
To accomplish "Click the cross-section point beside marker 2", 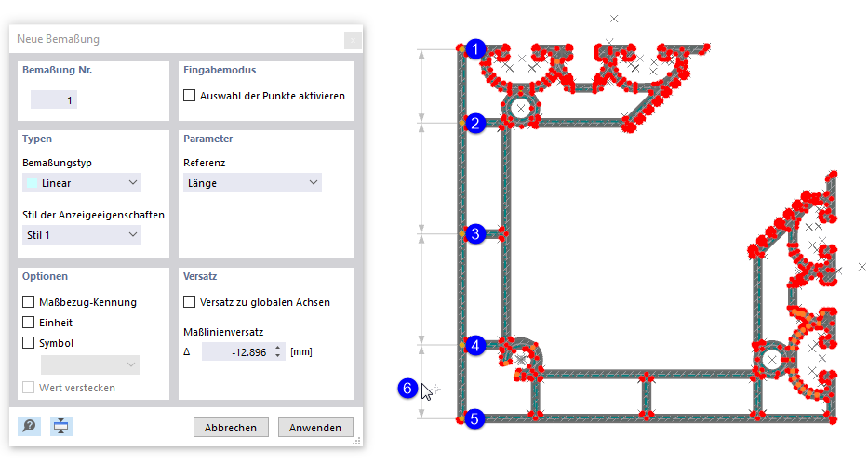I will (x=461, y=123).
